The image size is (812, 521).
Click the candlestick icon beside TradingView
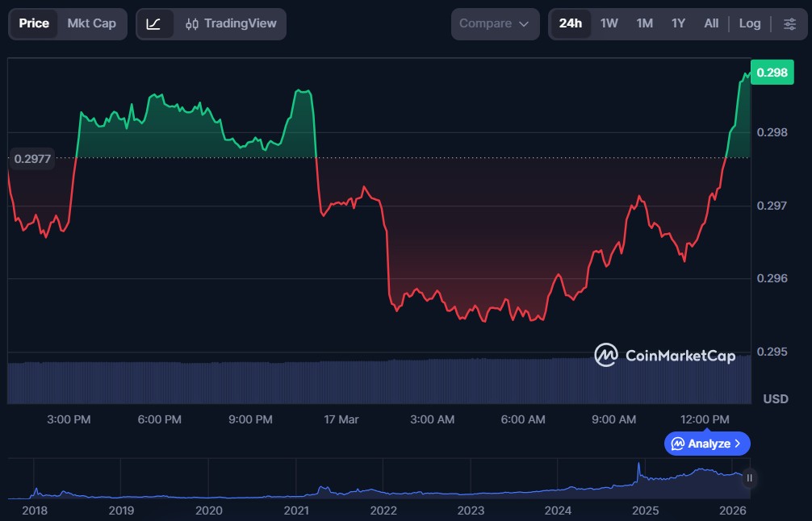click(x=192, y=24)
